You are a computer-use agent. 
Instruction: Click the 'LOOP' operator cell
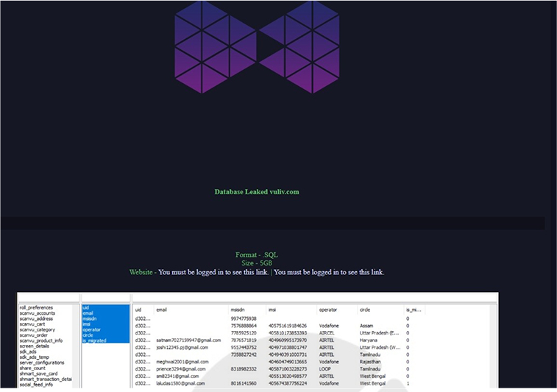(324, 369)
